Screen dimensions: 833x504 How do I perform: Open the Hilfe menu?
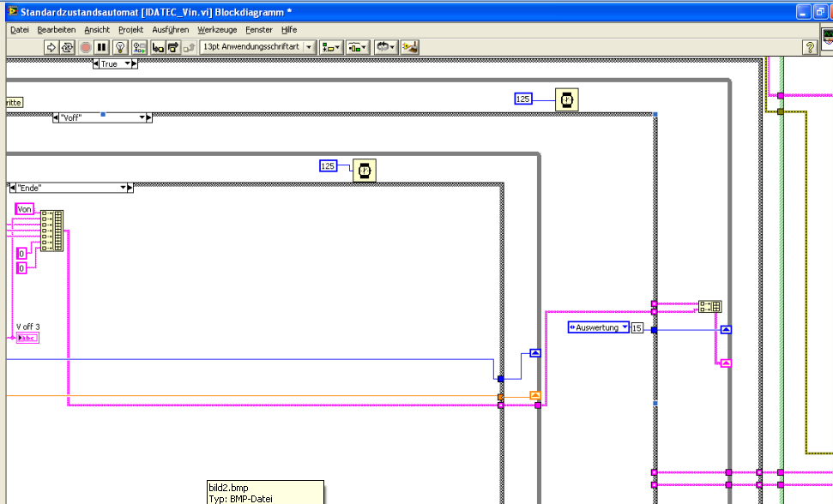pyautogui.click(x=289, y=30)
